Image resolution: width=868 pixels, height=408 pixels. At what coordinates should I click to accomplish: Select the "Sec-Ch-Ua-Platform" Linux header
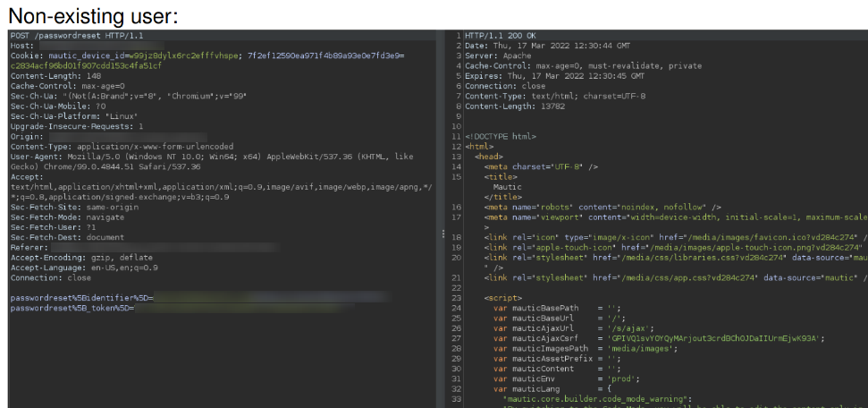pyautogui.click(x=74, y=116)
